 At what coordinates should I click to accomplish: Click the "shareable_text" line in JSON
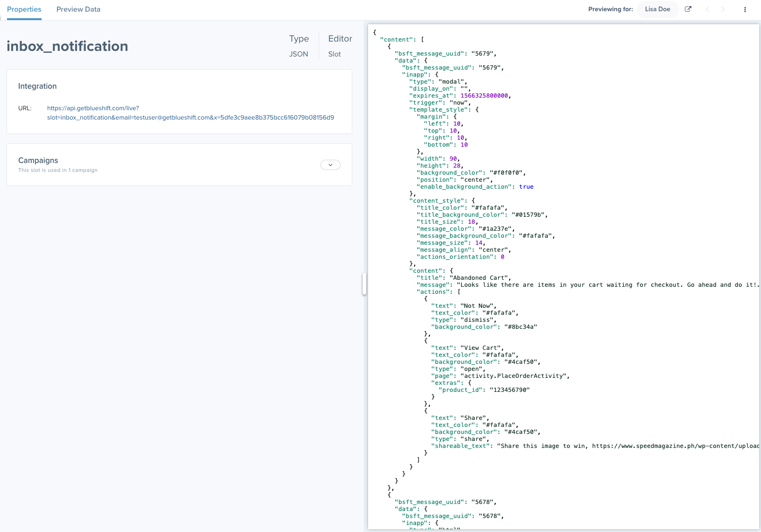tap(595, 446)
